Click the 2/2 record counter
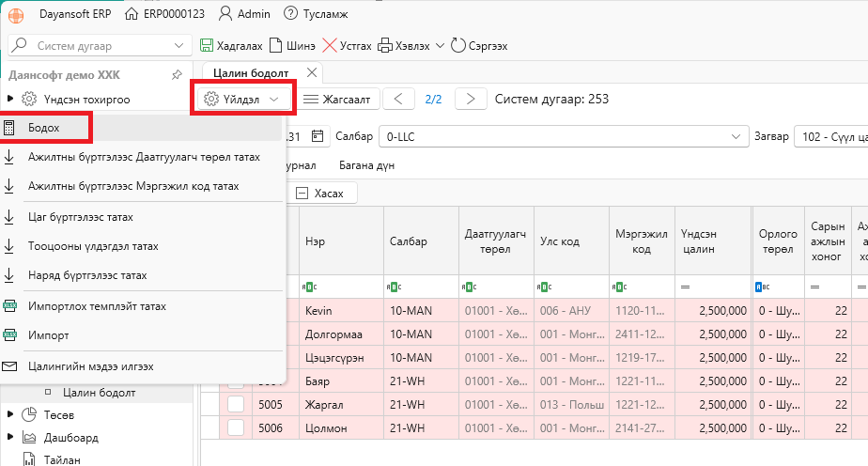 pyautogui.click(x=433, y=99)
